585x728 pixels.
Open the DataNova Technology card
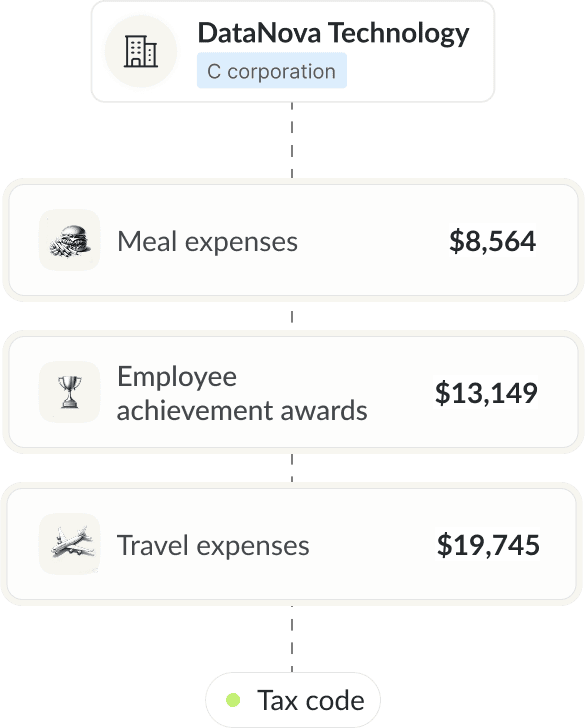pyautogui.click(x=292, y=51)
